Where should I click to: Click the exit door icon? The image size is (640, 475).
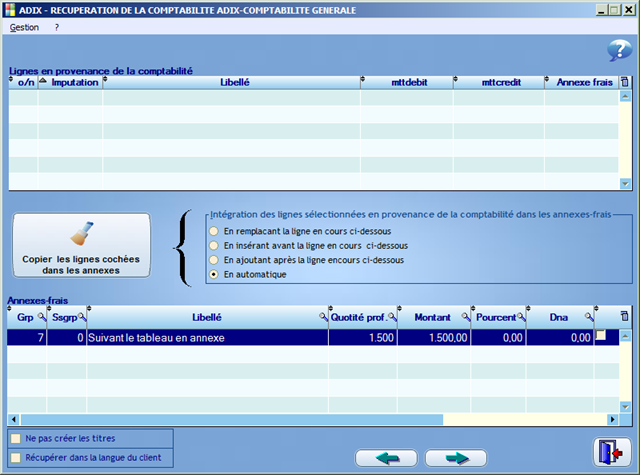click(611, 452)
